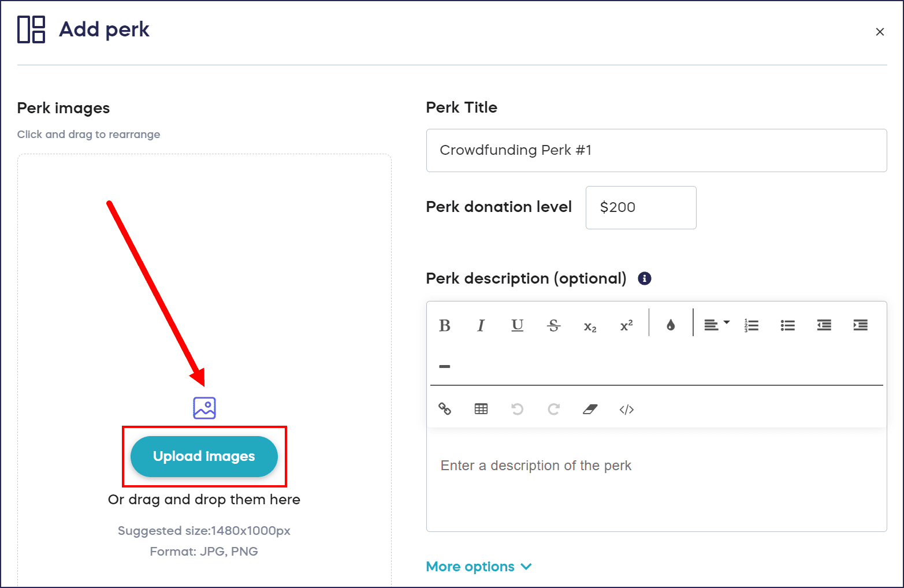Apply strikethrough formatting
This screenshot has height=588, width=904.
553,326
